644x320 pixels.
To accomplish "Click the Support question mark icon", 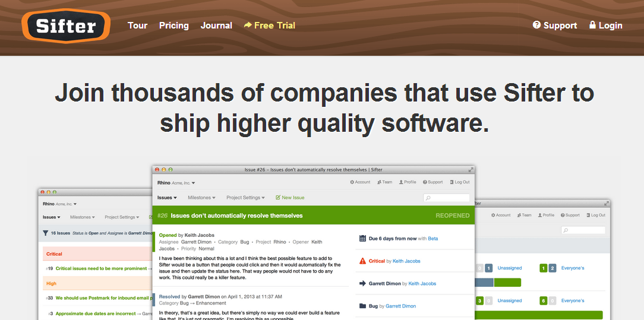I will 536,25.
